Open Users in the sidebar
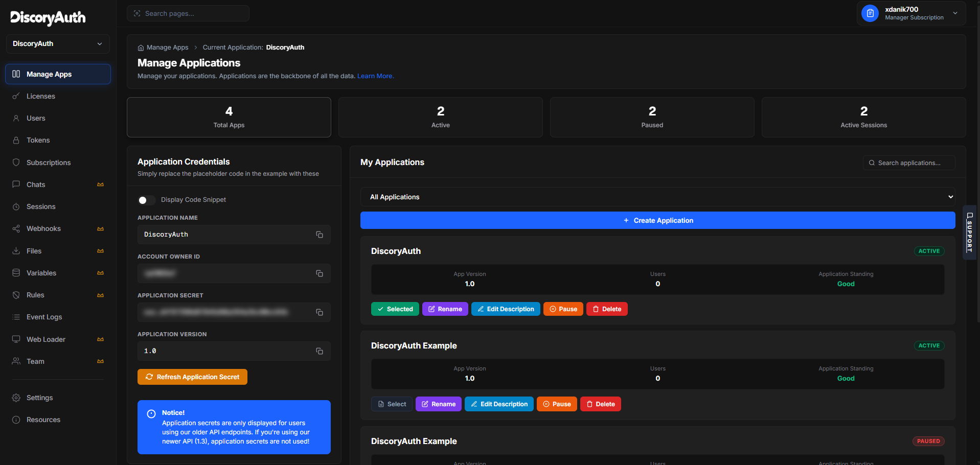980x465 pixels. point(58,118)
